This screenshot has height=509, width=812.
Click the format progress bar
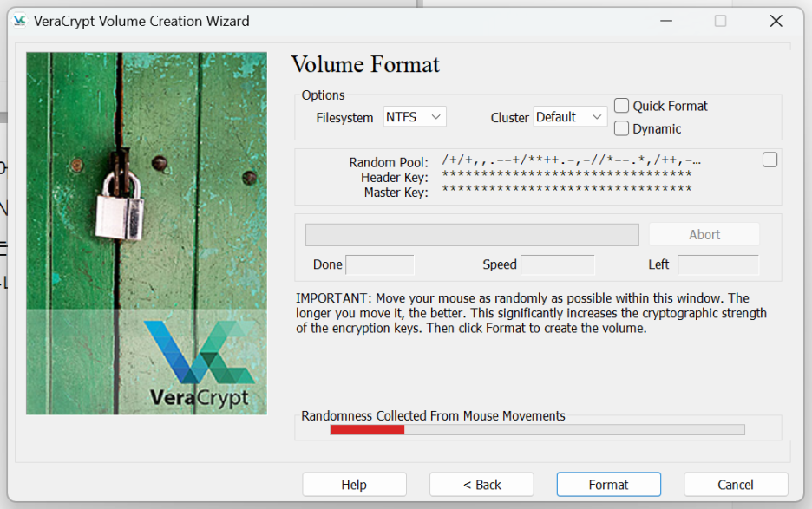point(472,235)
